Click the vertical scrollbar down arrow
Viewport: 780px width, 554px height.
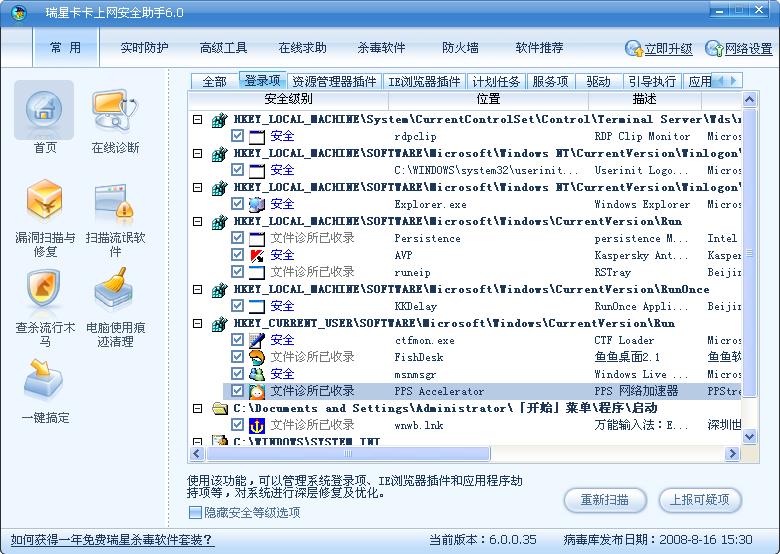749,437
